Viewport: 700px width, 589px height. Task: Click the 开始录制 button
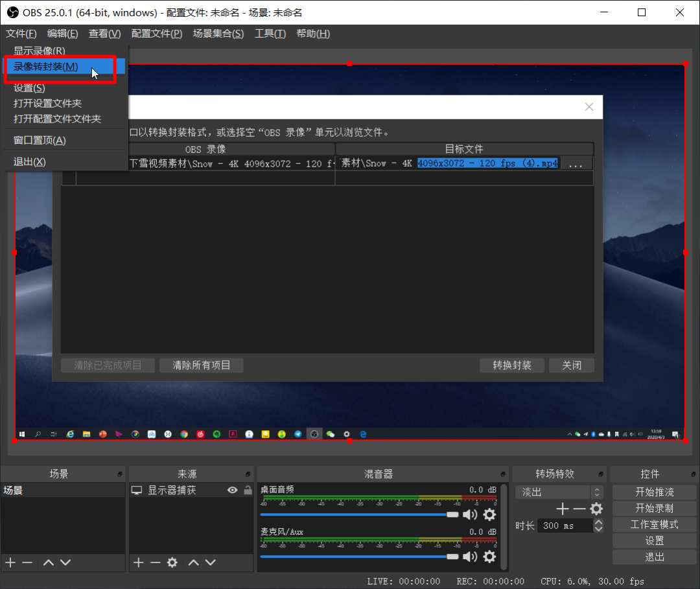click(x=654, y=508)
